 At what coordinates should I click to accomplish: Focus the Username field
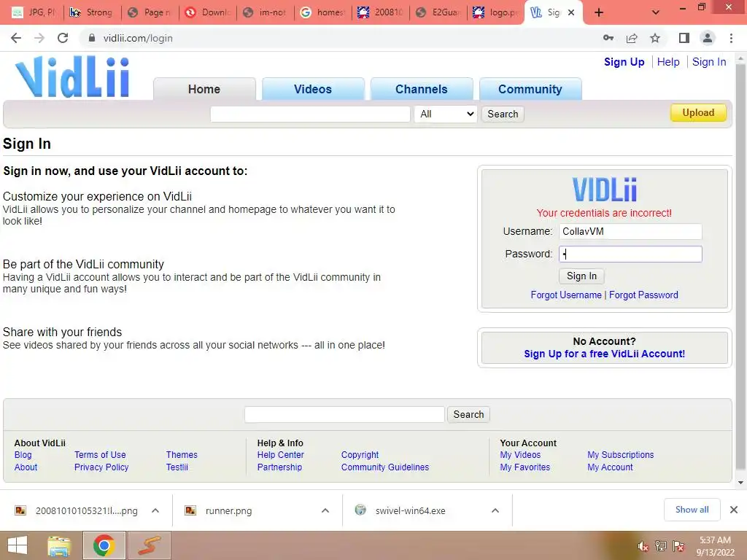(x=630, y=231)
